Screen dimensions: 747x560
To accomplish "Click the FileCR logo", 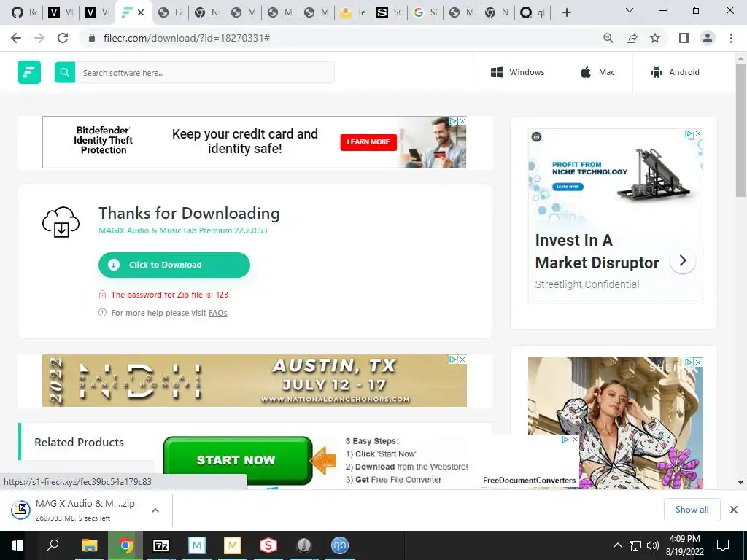I will [x=29, y=72].
